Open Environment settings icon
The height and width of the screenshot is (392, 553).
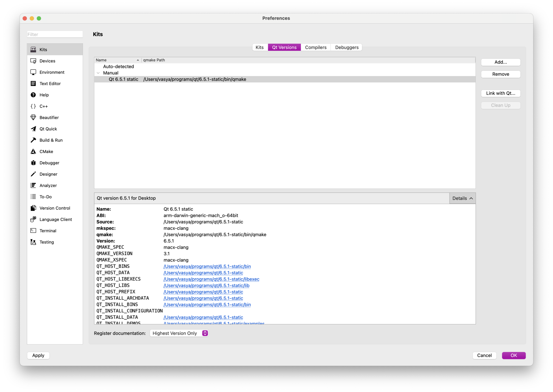(33, 72)
